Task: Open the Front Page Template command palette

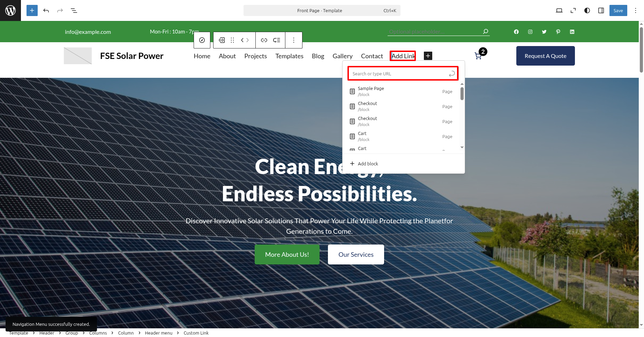Action: tap(322, 10)
